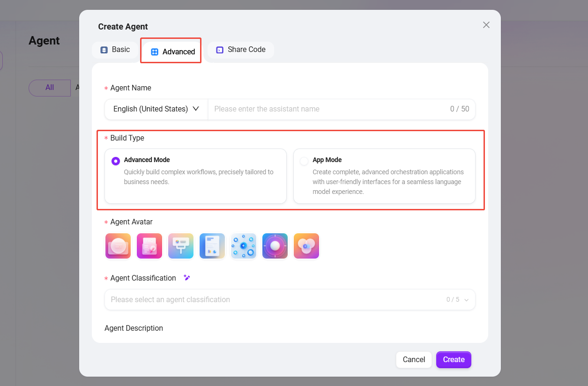
Task: Expand the agent classification dropdown
Action: coord(290,300)
